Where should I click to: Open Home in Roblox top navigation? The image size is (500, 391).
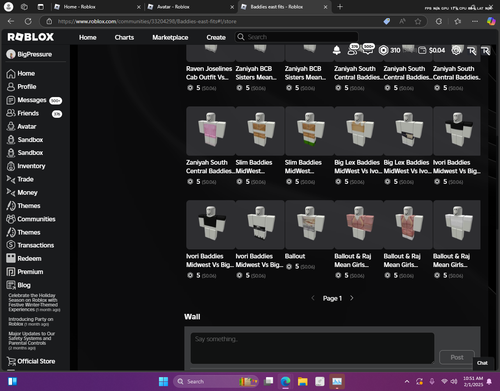(88, 37)
